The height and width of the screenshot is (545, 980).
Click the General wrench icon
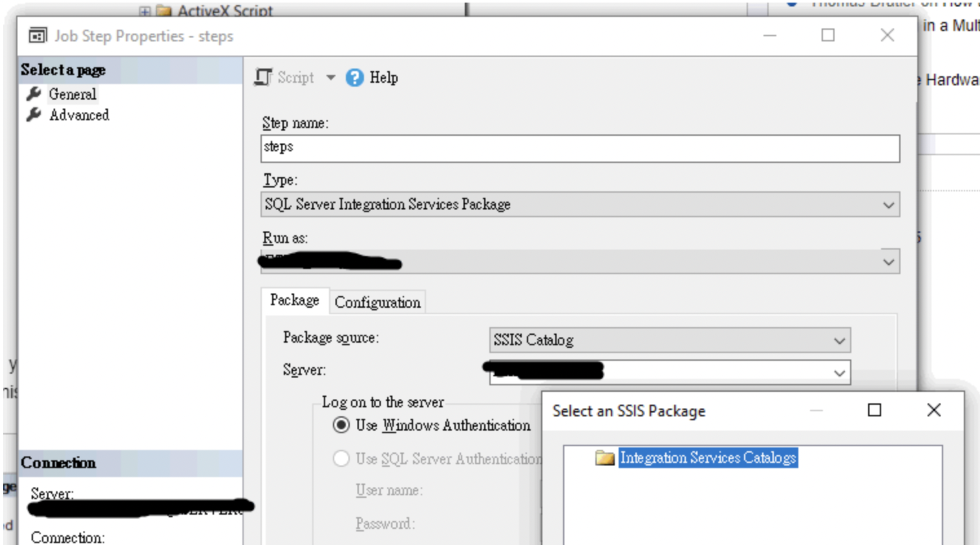(34, 94)
